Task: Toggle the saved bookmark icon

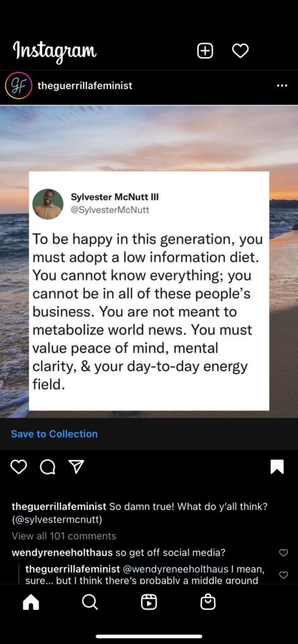Action: click(277, 467)
